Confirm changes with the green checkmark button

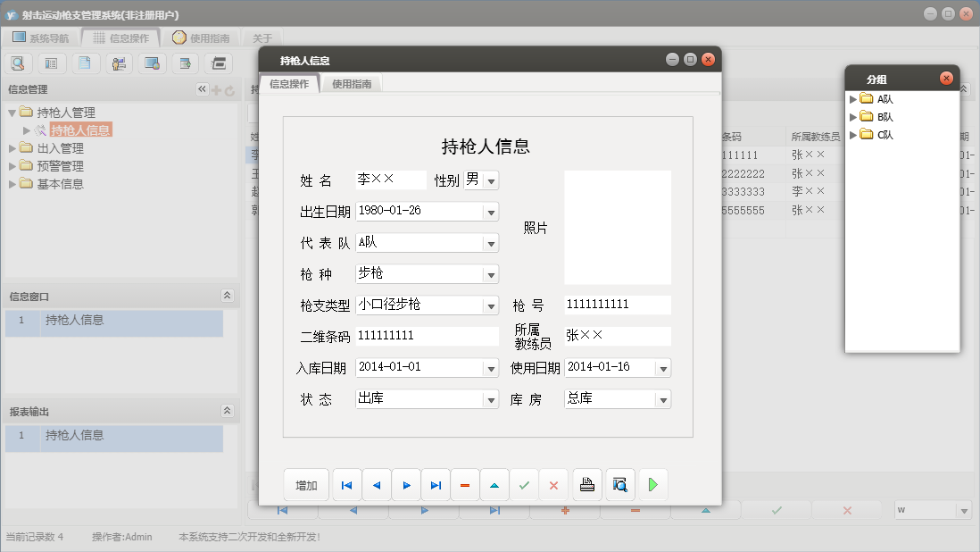(x=524, y=484)
